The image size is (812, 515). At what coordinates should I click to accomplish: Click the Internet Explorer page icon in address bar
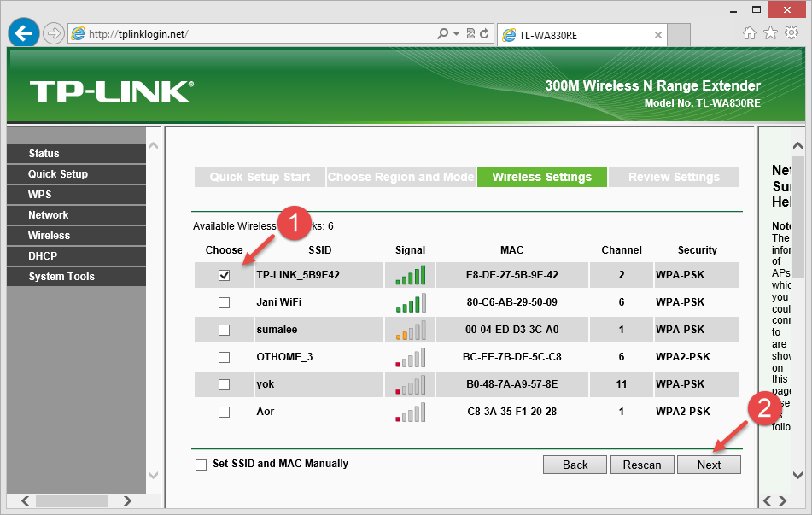point(78,34)
